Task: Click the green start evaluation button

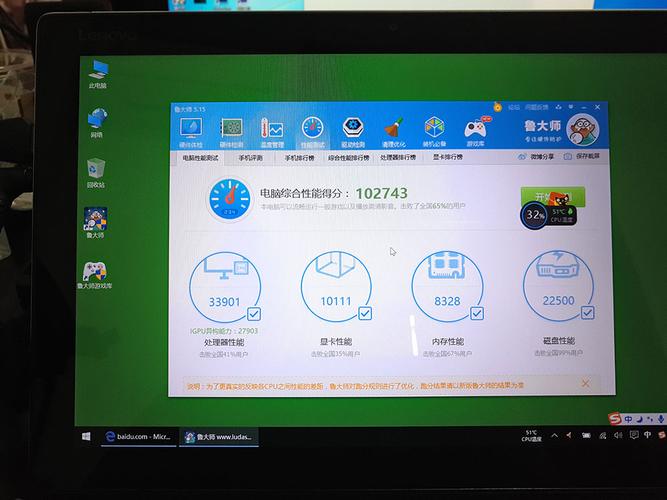Action: (x=553, y=196)
